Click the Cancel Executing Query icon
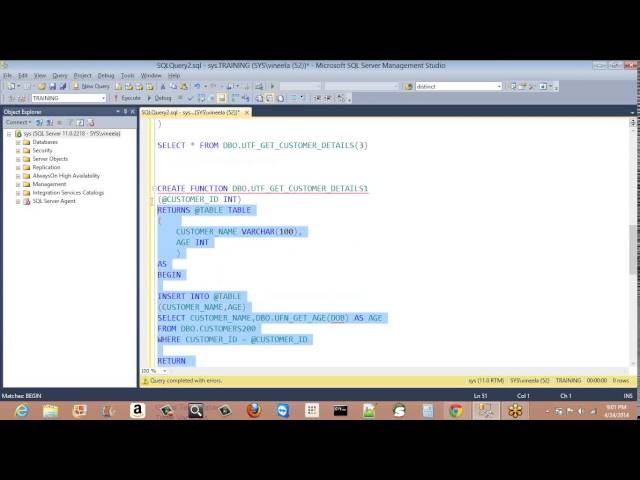 click(x=180, y=98)
